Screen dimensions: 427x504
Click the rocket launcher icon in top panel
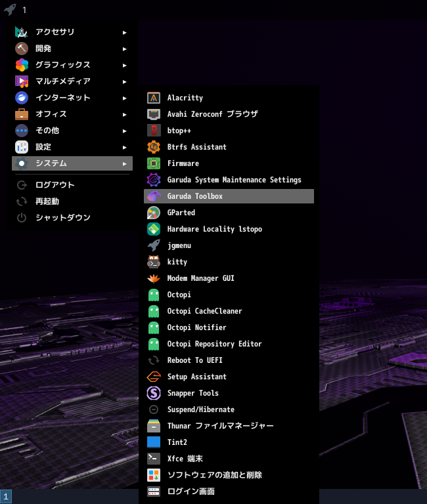[10, 9]
